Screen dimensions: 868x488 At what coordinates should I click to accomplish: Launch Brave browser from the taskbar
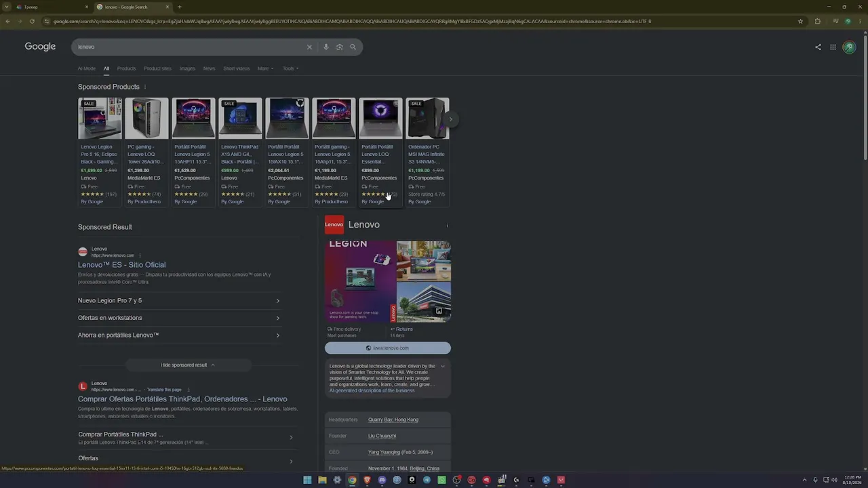367,480
